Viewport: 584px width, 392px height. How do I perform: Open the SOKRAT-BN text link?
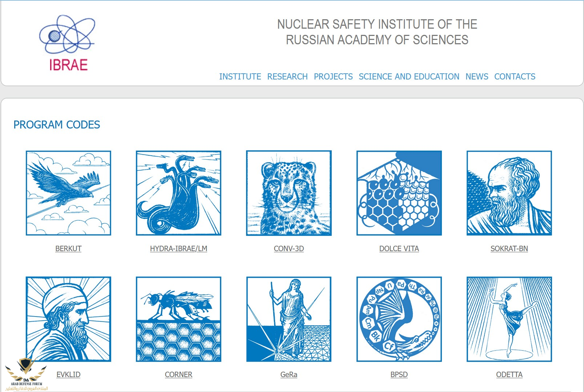509,249
